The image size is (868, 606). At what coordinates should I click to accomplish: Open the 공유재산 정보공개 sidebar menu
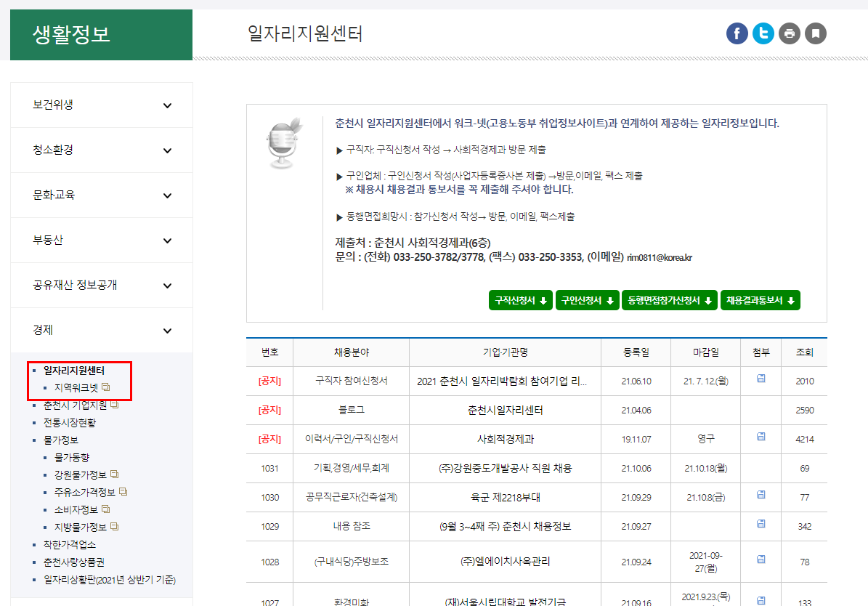101,286
